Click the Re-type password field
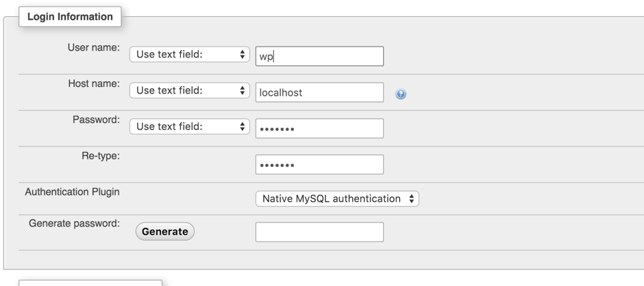 pos(319,165)
